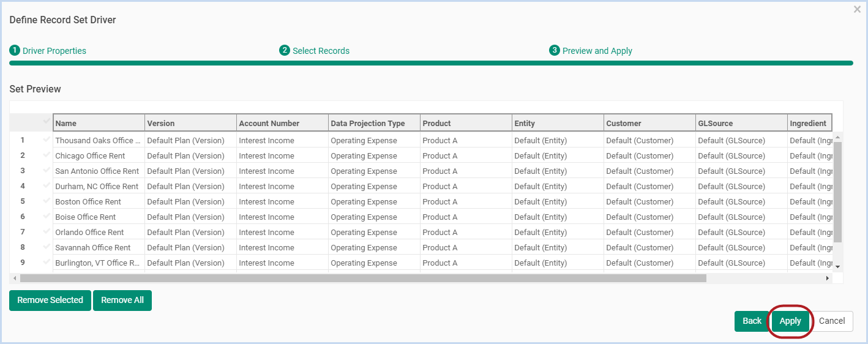Click the horizontal scrollbar thumb
This screenshot has width=868, height=344.
coord(363,278)
